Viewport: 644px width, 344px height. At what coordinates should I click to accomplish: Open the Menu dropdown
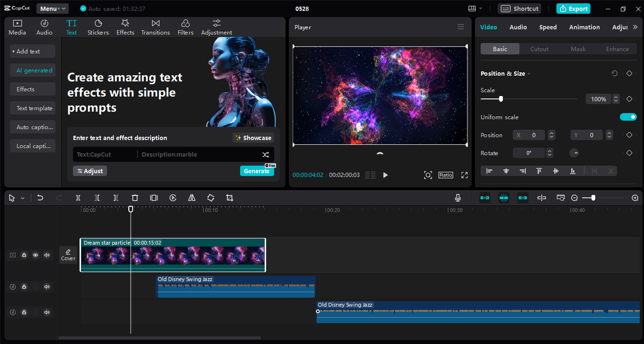tap(52, 9)
